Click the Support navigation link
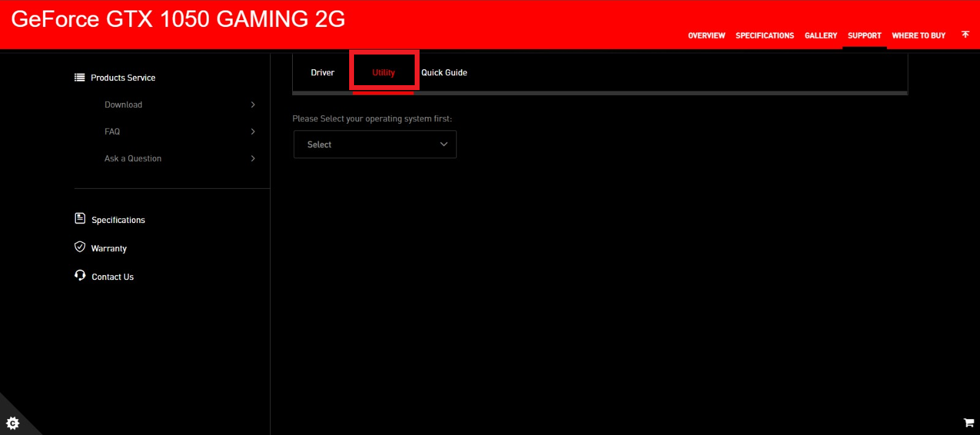Image resolution: width=980 pixels, height=435 pixels. pos(864,36)
